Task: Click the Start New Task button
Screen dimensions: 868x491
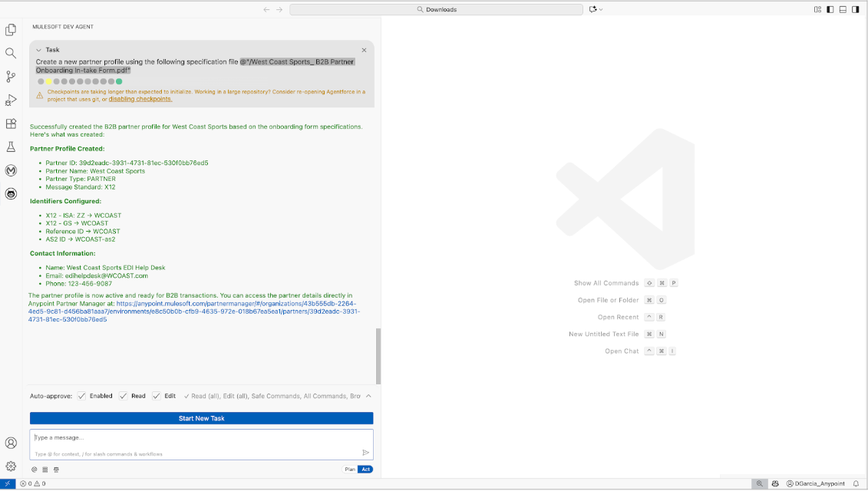Action: [200, 418]
